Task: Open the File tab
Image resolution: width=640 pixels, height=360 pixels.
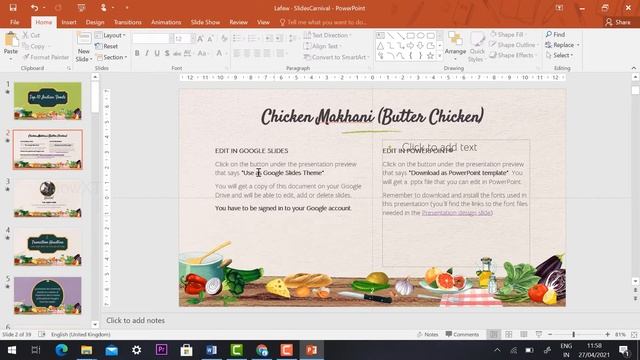Action: click(x=15, y=22)
